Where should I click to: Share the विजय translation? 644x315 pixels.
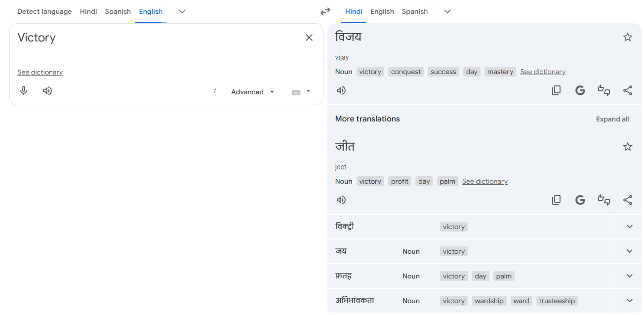pos(628,90)
